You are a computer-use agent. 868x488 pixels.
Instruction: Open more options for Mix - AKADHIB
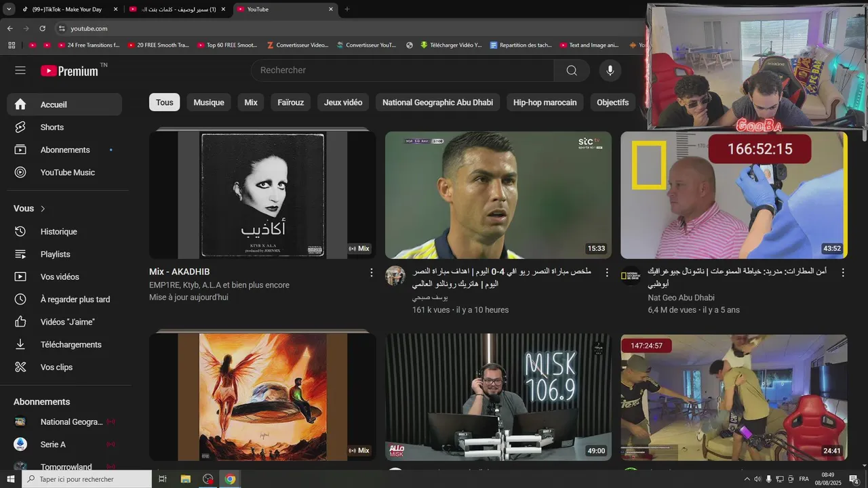point(371,272)
